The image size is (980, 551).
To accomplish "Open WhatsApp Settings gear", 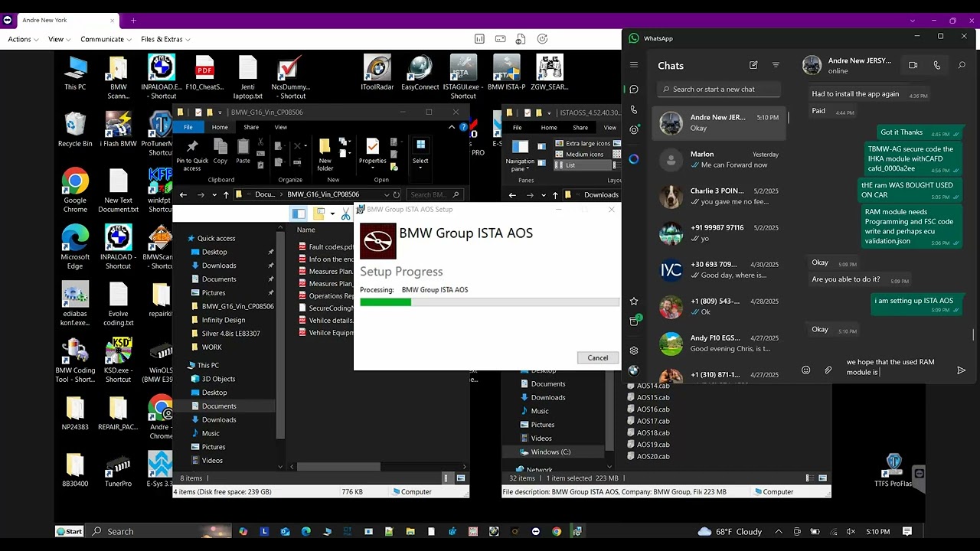I will (x=634, y=350).
